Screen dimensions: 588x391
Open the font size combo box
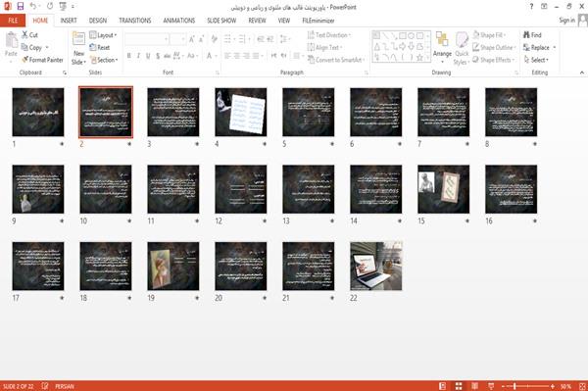click(177, 38)
